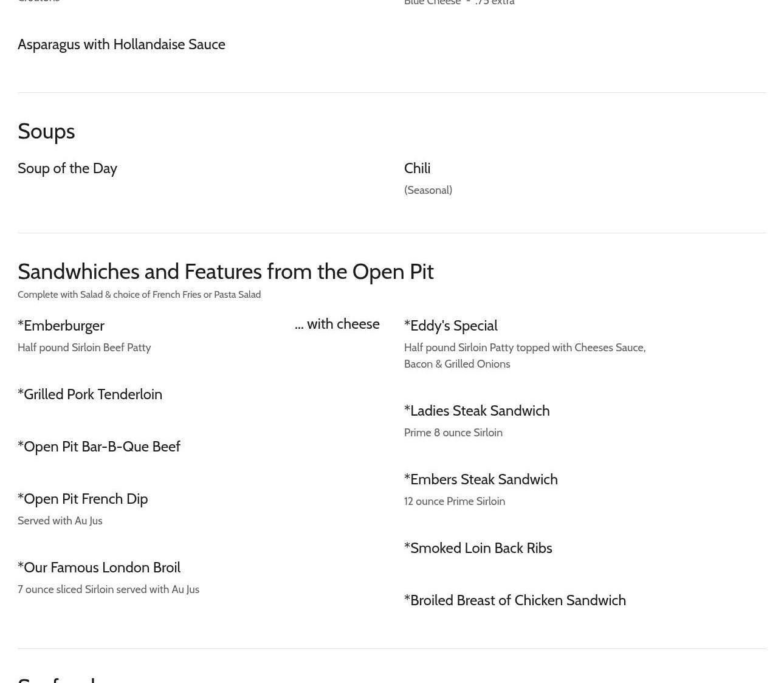
Task: Click the "... with cheese" option text
Action: (337, 324)
